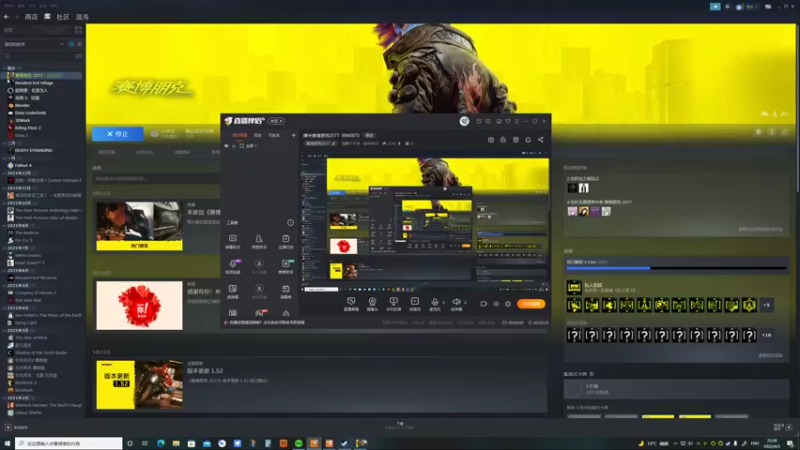The image size is (800, 450).
Task: Mute microphone in streaming bottom toolbar
Action: 435,304
